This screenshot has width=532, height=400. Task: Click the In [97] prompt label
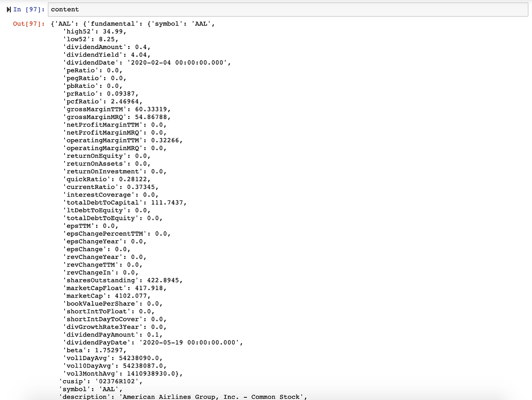tap(27, 9)
